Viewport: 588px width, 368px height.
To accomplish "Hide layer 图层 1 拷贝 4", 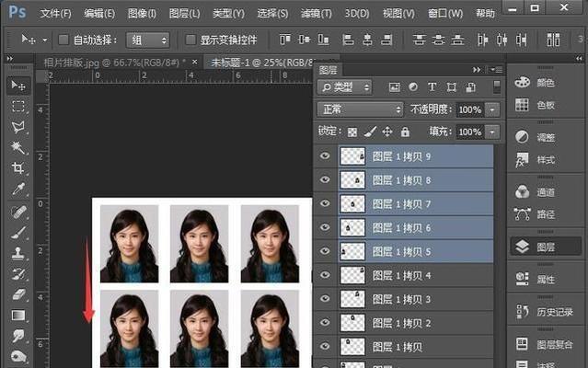I will click(x=325, y=275).
